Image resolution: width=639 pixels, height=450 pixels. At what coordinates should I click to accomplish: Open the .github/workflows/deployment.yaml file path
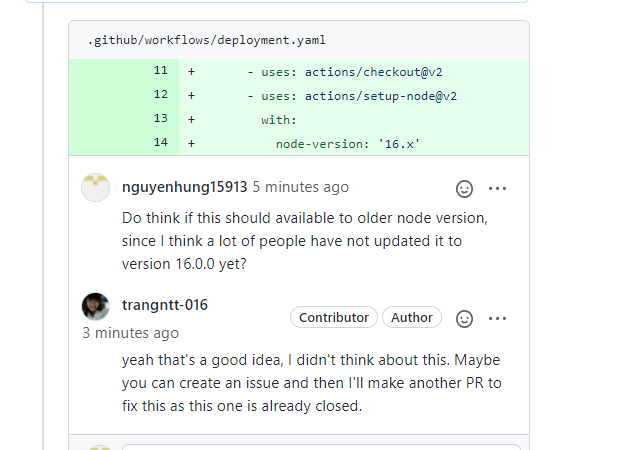coord(206,41)
